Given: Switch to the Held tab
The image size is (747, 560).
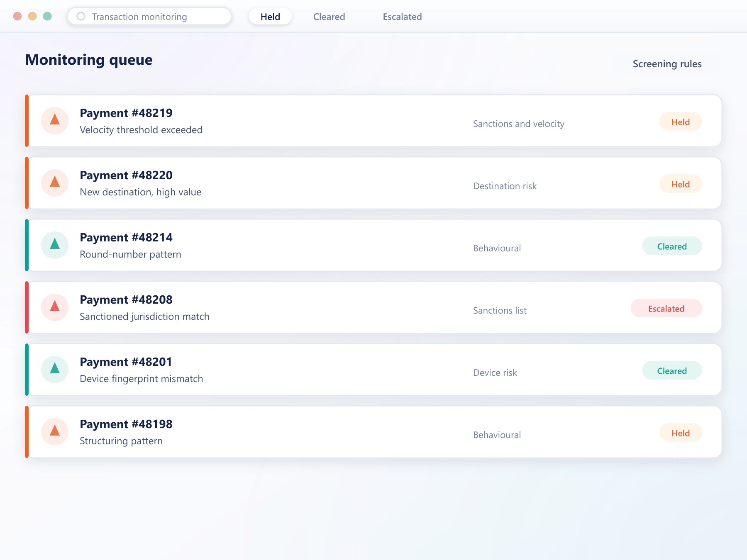Looking at the screenshot, I should (270, 17).
